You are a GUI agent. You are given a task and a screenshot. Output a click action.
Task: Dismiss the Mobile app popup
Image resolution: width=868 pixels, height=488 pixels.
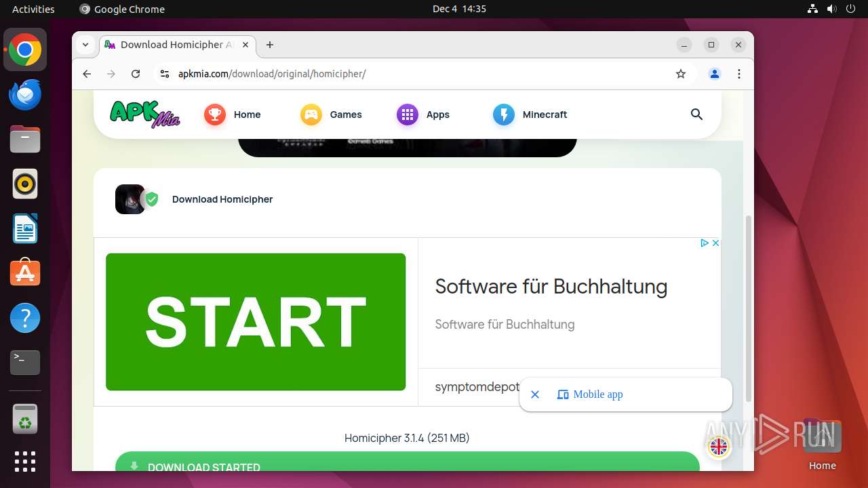pos(535,394)
